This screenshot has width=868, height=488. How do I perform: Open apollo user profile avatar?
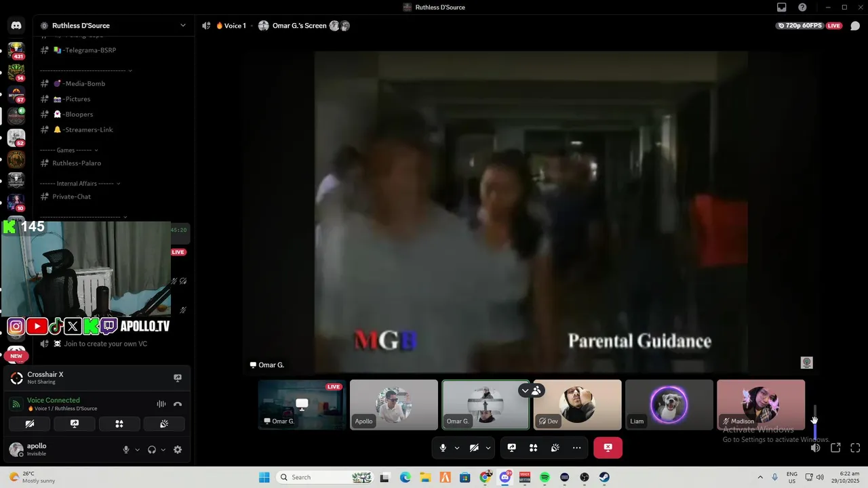tap(16, 449)
